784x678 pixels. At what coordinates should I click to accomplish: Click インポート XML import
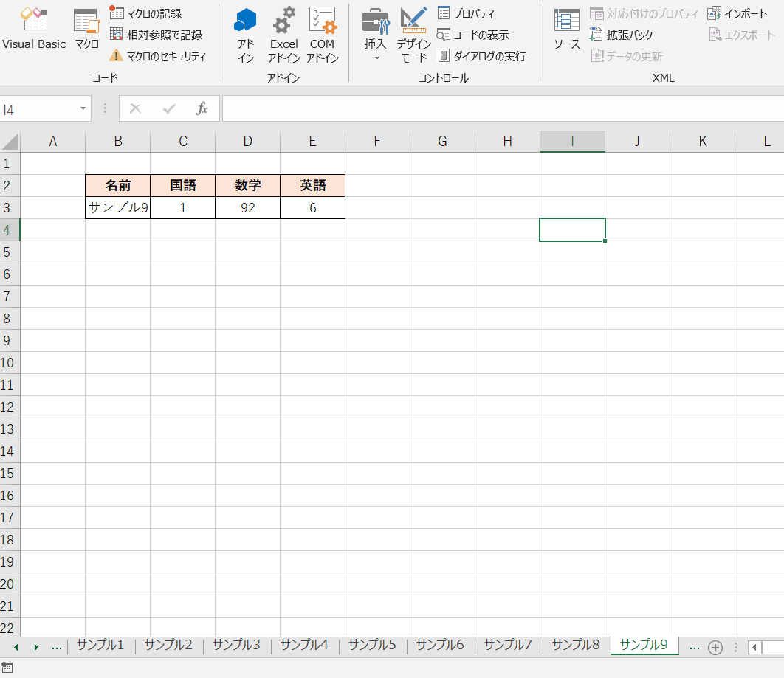(x=737, y=13)
